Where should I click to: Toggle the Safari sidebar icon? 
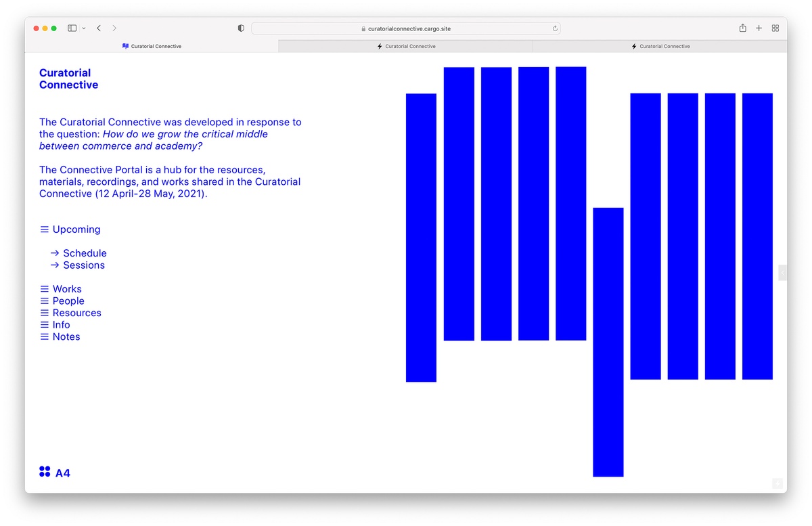pos(72,28)
